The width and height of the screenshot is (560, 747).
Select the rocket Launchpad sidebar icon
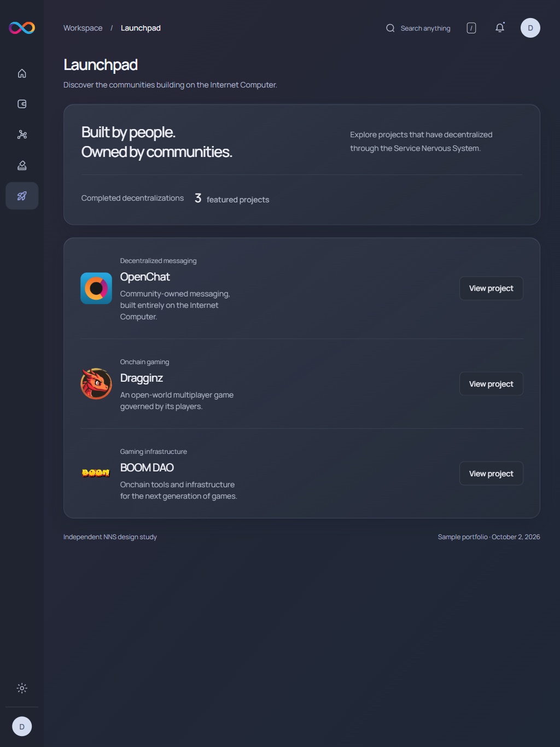point(22,196)
